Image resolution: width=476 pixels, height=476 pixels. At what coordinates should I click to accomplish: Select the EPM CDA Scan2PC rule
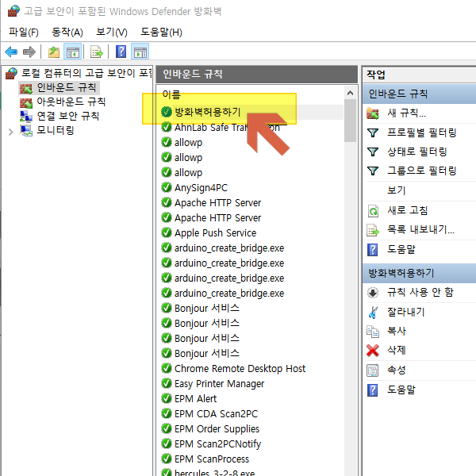pyautogui.click(x=216, y=414)
